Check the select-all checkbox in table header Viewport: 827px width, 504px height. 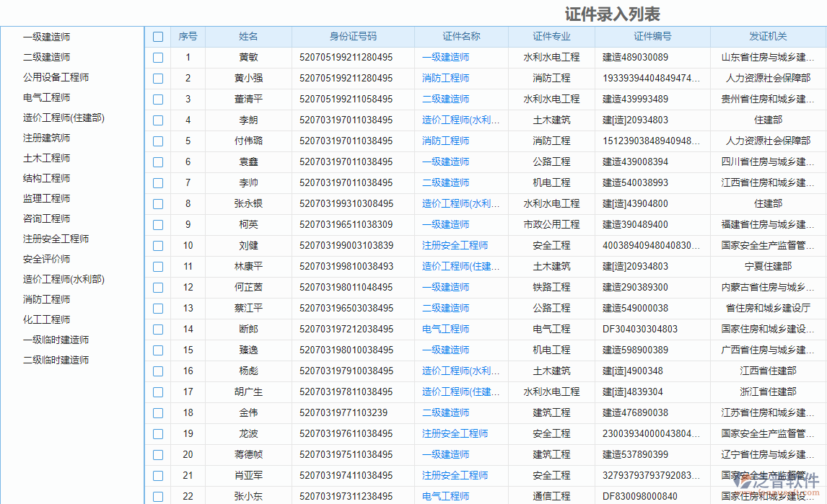pos(157,36)
